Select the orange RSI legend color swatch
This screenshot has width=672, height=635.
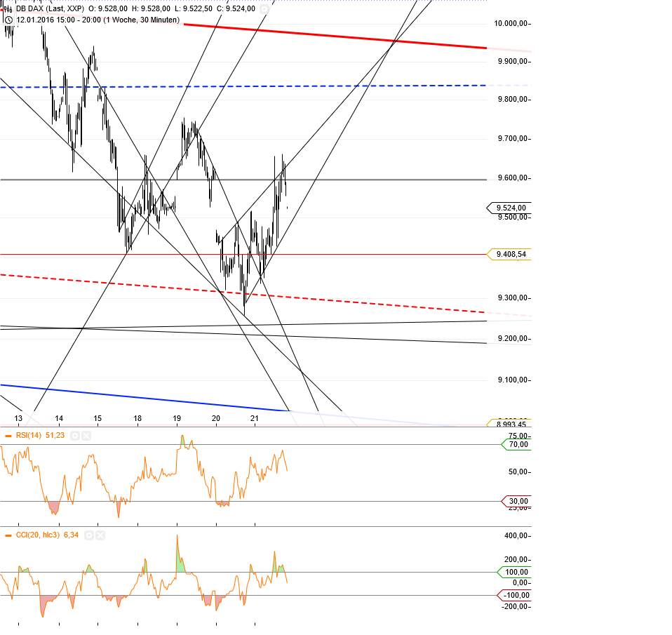pos(8,435)
